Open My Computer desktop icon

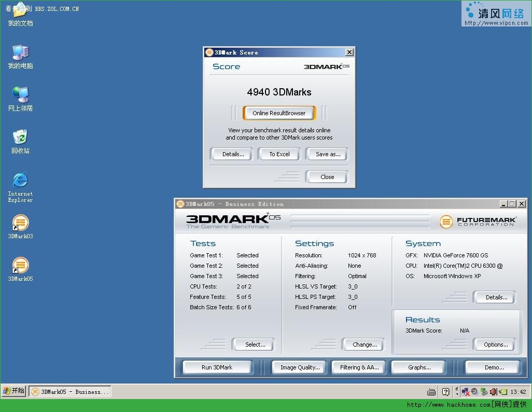[x=20, y=57]
